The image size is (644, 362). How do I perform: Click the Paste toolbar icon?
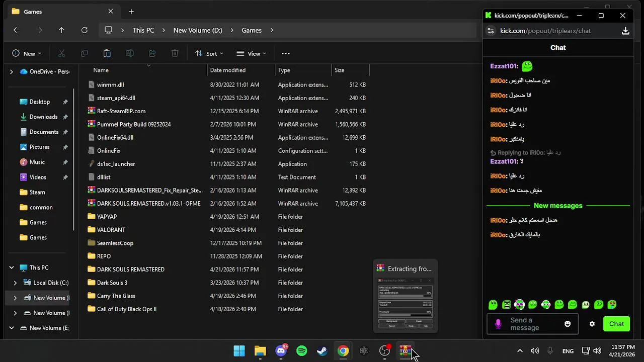107,53
